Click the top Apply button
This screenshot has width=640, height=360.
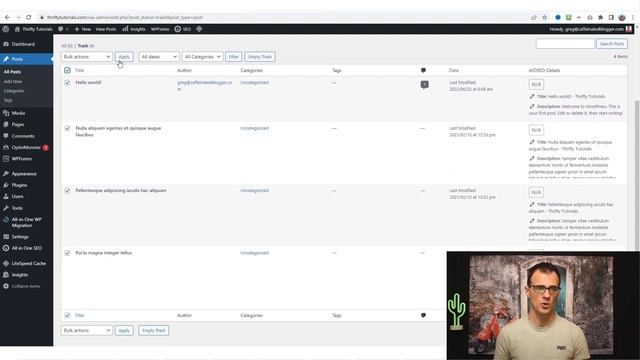[124, 57]
